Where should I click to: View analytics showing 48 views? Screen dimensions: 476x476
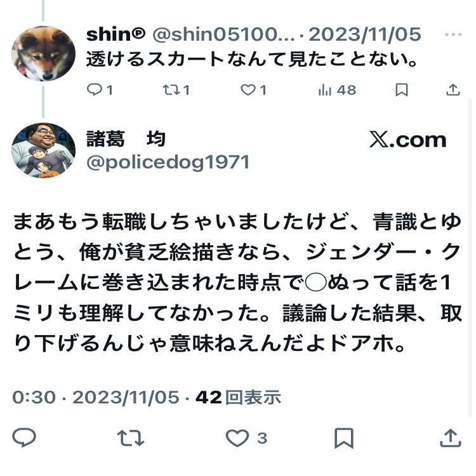[337, 90]
